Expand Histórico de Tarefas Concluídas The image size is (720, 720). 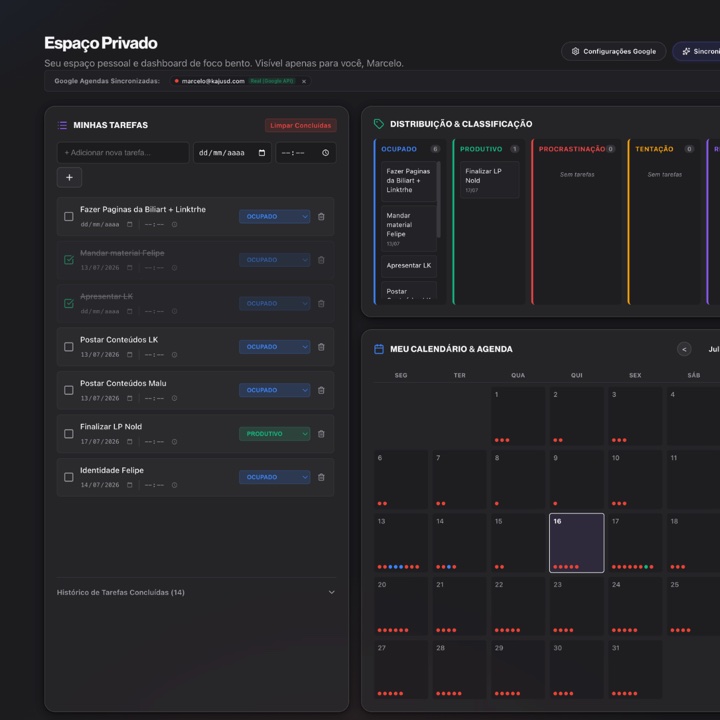click(x=196, y=592)
